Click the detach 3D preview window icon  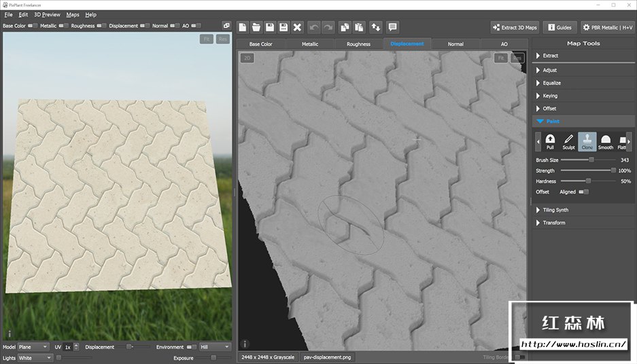point(226,26)
